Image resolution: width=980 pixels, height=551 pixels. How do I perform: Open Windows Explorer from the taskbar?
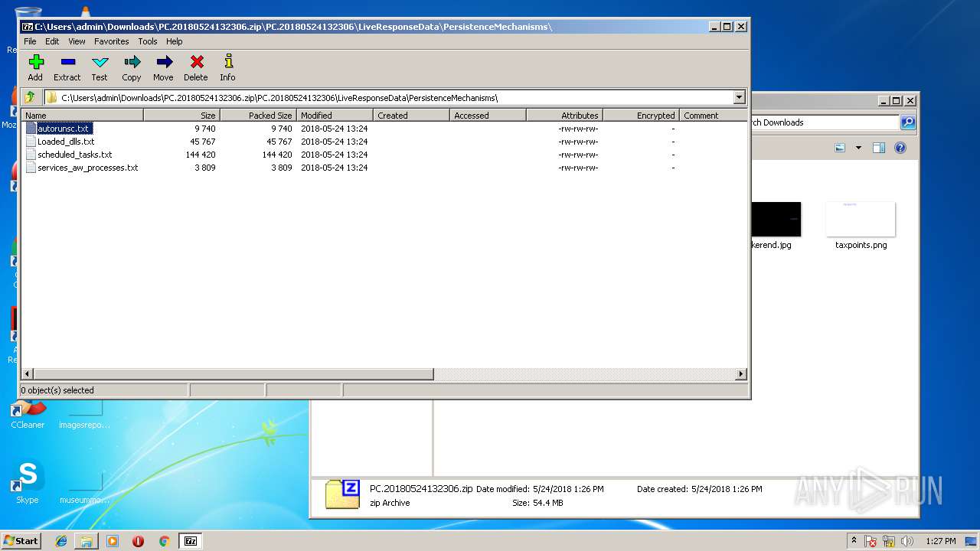pos(87,541)
